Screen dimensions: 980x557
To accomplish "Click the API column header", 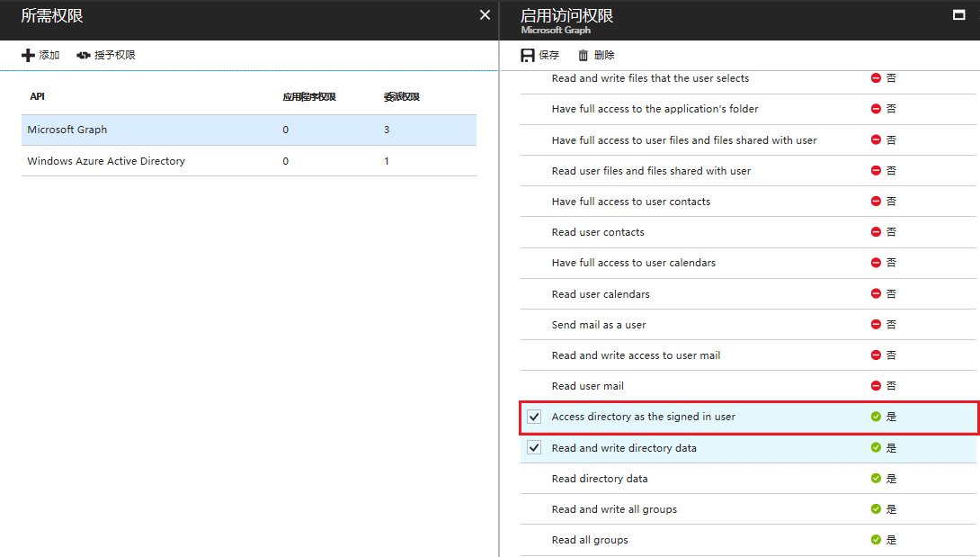I will click(x=37, y=96).
